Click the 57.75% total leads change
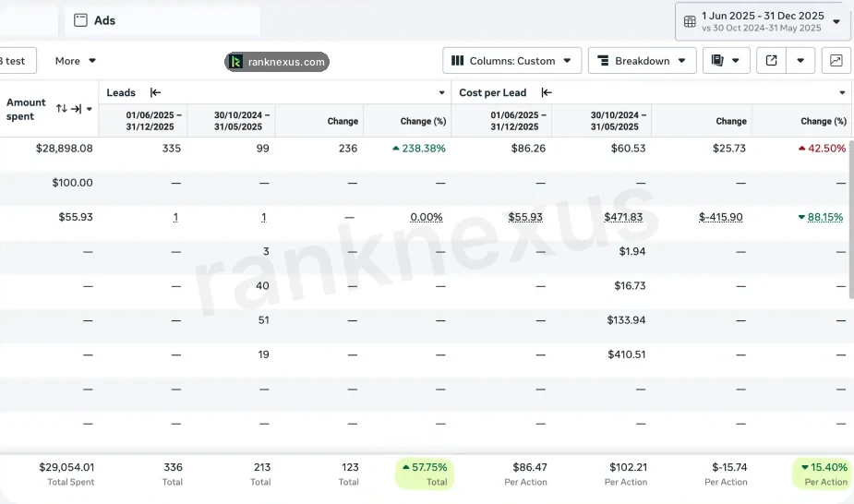The height and width of the screenshot is (504, 854). click(x=425, y=467)
